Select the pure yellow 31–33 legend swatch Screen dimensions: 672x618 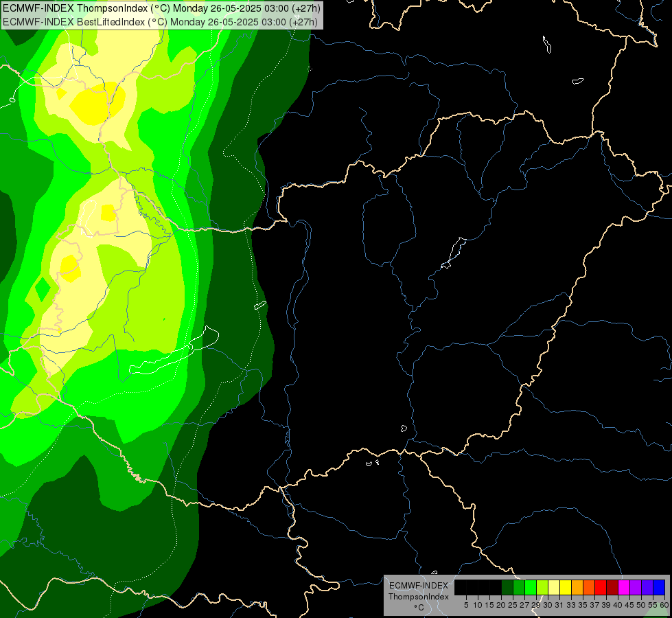566,587
